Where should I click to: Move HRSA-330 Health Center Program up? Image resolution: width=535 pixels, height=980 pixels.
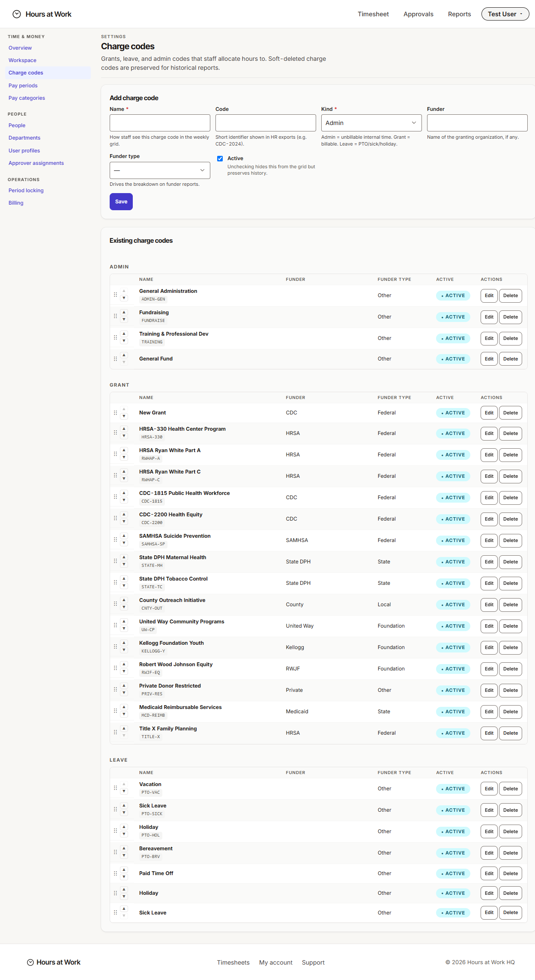click(124, 429)
